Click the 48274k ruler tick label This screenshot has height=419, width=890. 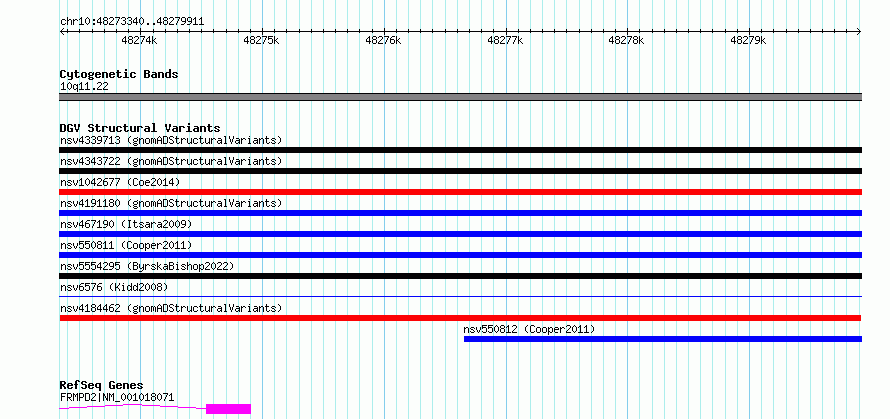coord(139,41)
